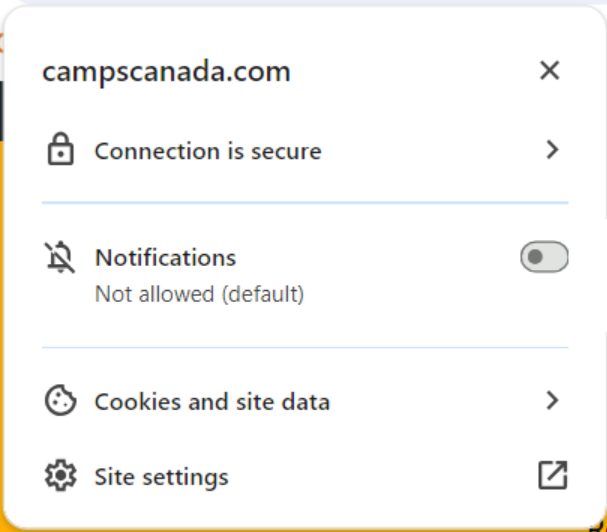Click the crossed-out bell Notifications icon
Screen dimensions: 607x532
61,258
